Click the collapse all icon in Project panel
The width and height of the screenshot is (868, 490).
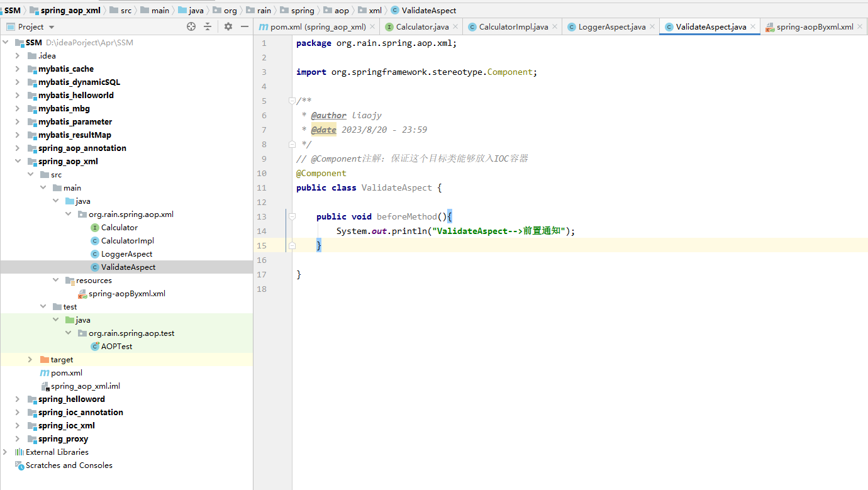(208, 26)
